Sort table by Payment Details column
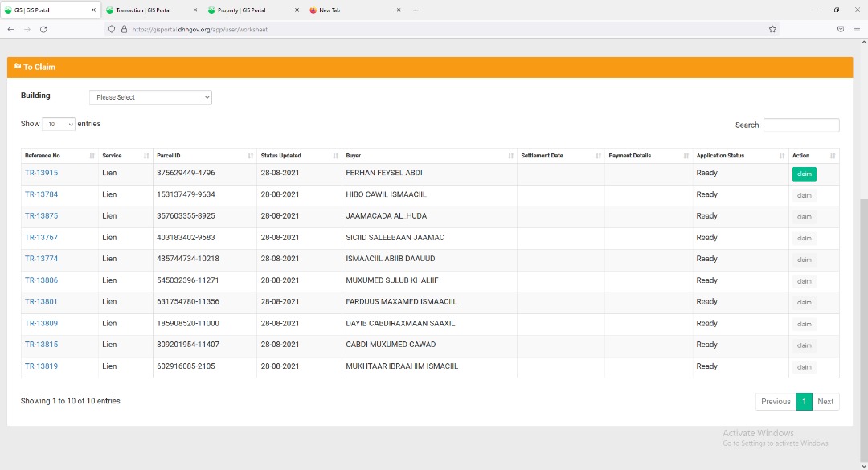Viewport: 868px width, 470px height. [649, 156]
